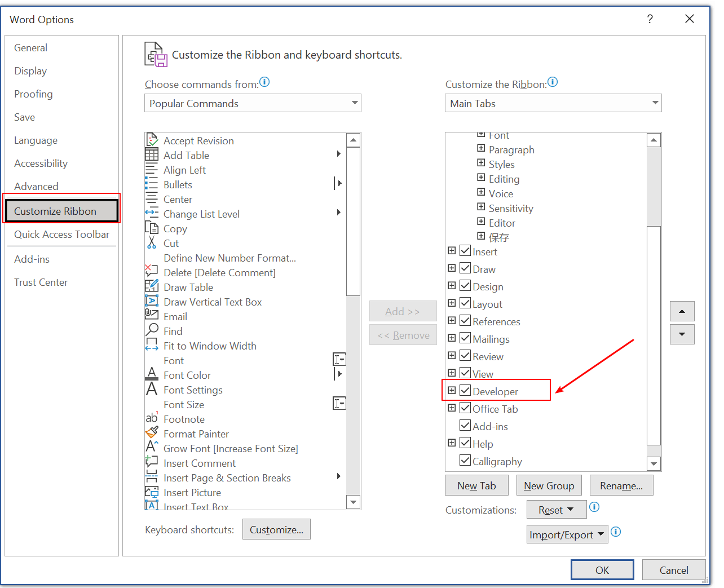Viewport: 724px width, 588px height.
Task: Click the commands list scrollbar down arrow
Action: [354, 502]
